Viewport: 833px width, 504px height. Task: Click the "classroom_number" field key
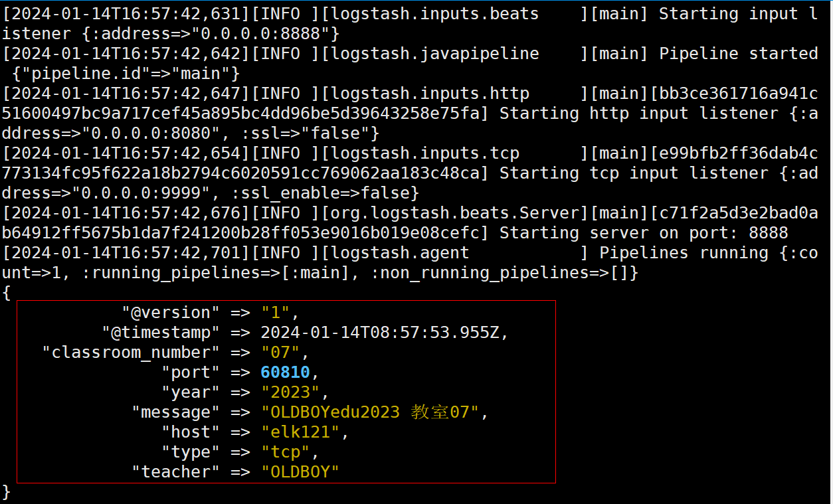pos(131,353)
